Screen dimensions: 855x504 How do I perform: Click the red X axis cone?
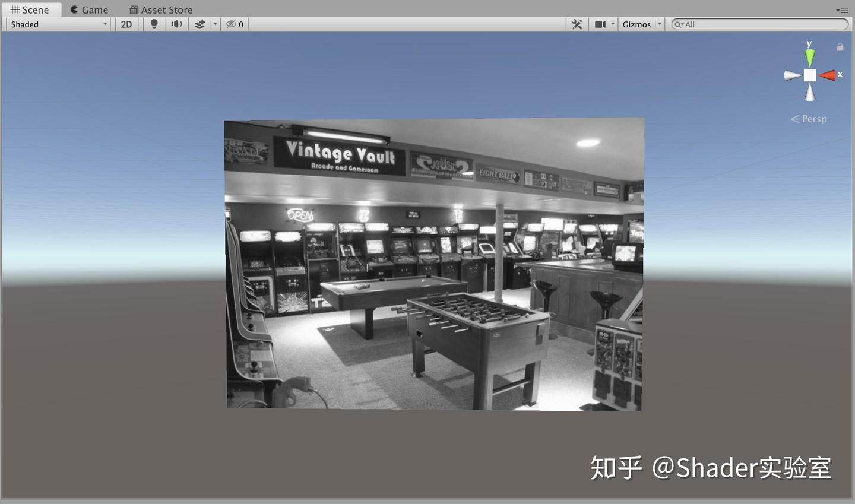(x=828, y=75)
